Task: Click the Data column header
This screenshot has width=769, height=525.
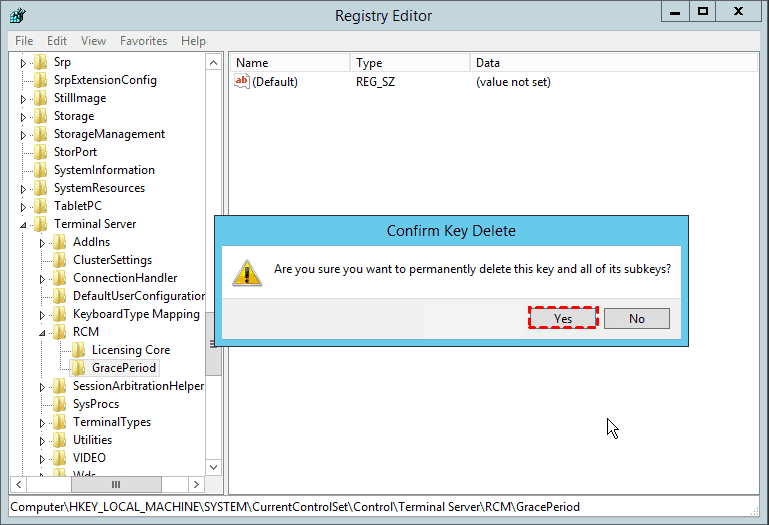Action: 614,63
